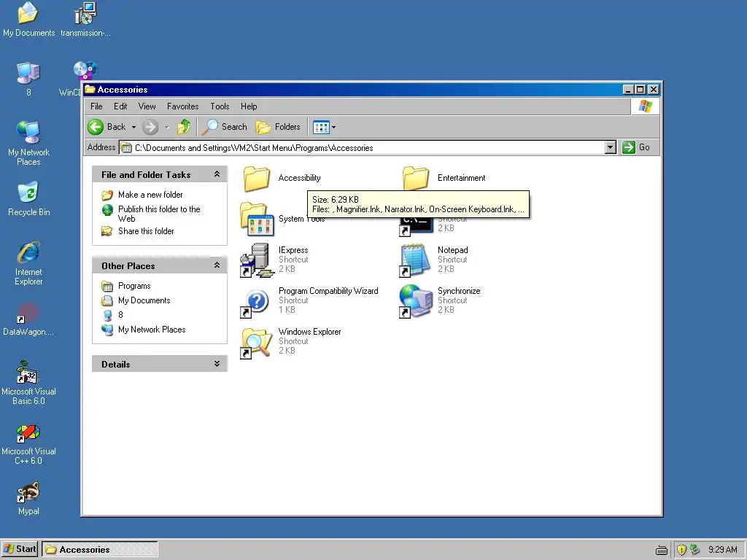
Task: Click the Windows flag logo in the window's menu bar
Action: pyautogui.click(x=645, y=106)
